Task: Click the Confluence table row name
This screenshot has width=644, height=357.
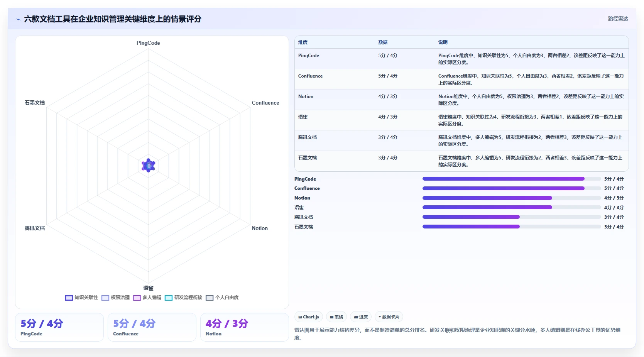Action: (x=310, y=76)
